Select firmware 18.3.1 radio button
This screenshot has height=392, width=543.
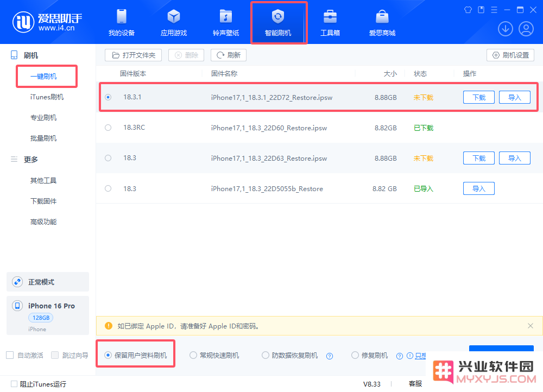pyautogui.click(x=108, y=97)
